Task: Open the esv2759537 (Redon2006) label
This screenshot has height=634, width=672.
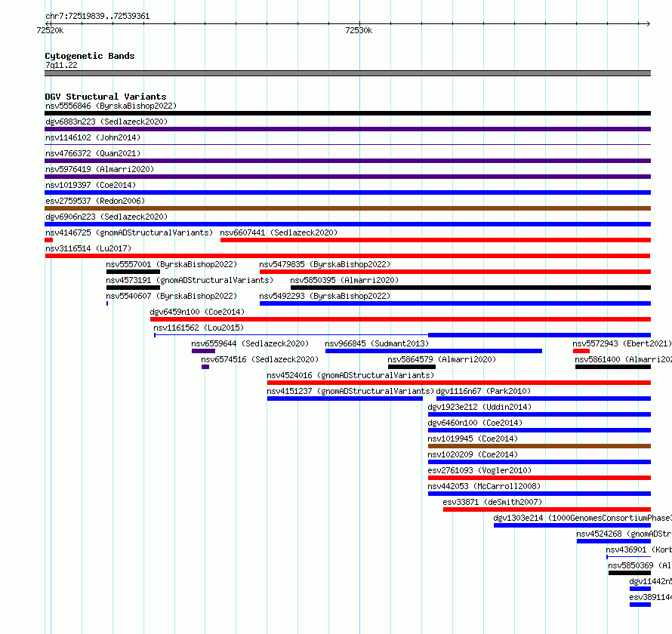Action: 95,201
